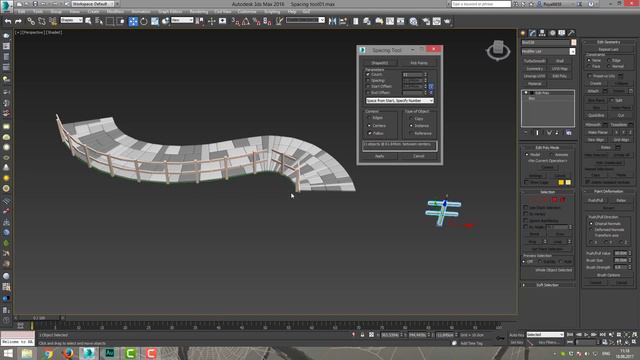
Task: Click the Configure Modifier Sets icon
Action: tap(569, 133)
